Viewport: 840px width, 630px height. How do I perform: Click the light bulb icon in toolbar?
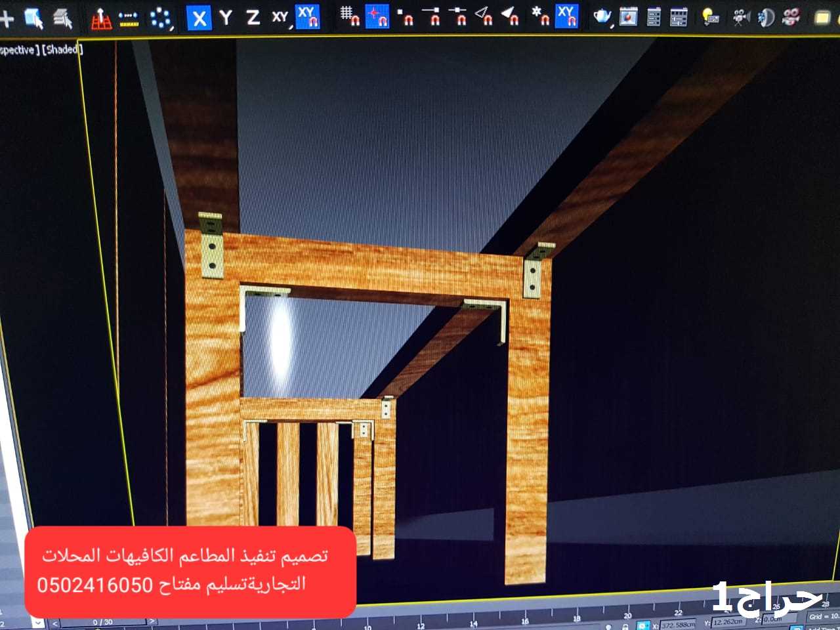(x=709, y=16)
